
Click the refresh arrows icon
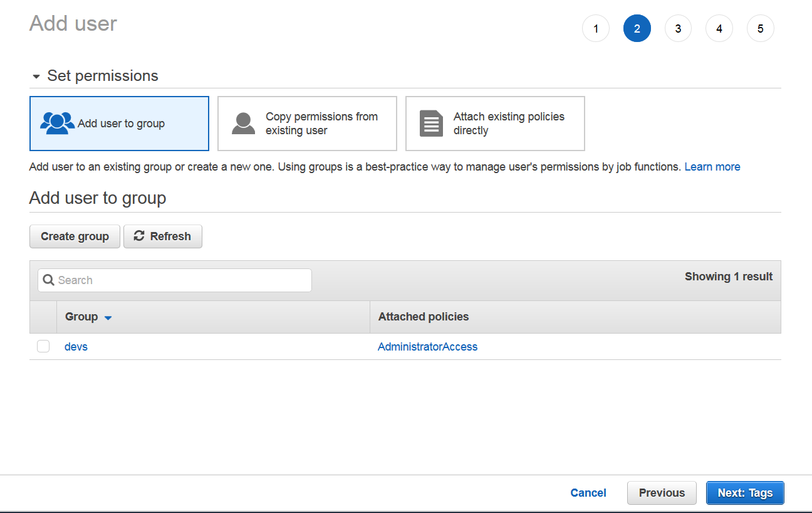[x=139, y=236]
